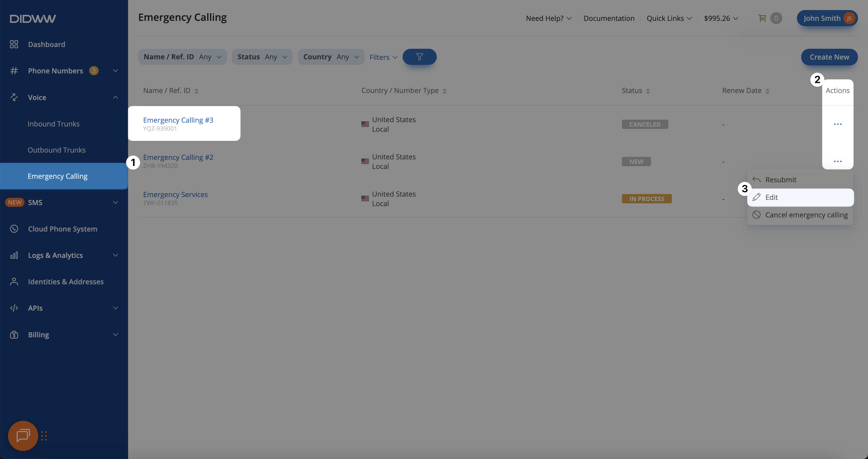
Task: Sort by Name / Ref. ID column
Action: (196, 91)
